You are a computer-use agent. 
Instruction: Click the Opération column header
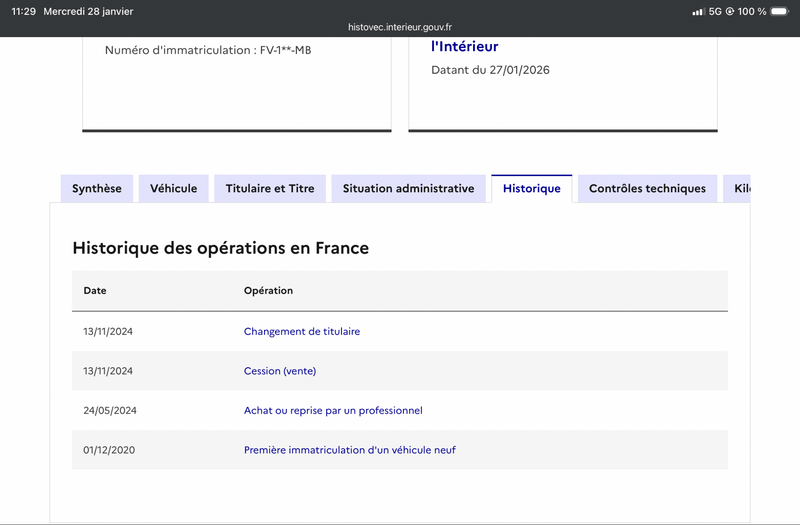(268, 291)
